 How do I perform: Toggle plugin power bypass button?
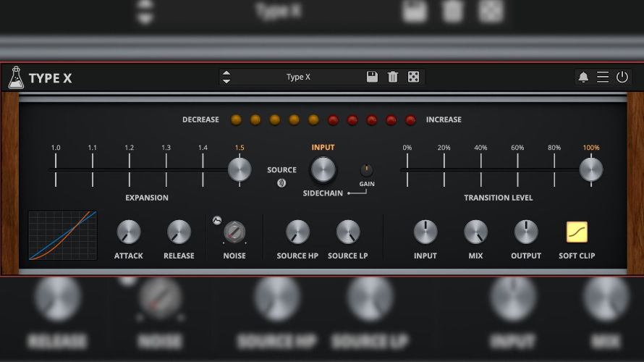[622, 77]
